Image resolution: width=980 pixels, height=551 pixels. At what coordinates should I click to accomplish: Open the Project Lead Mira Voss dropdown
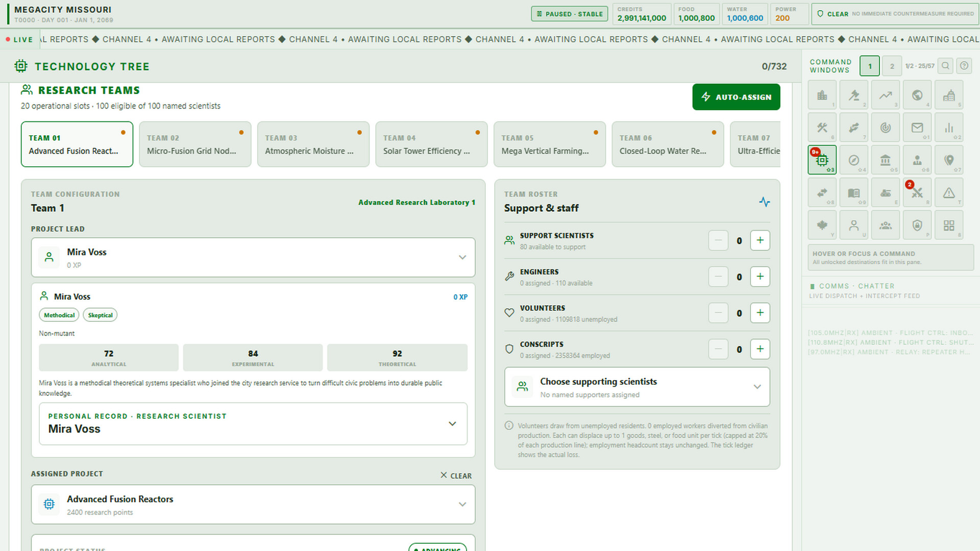(x=253, y=258)
